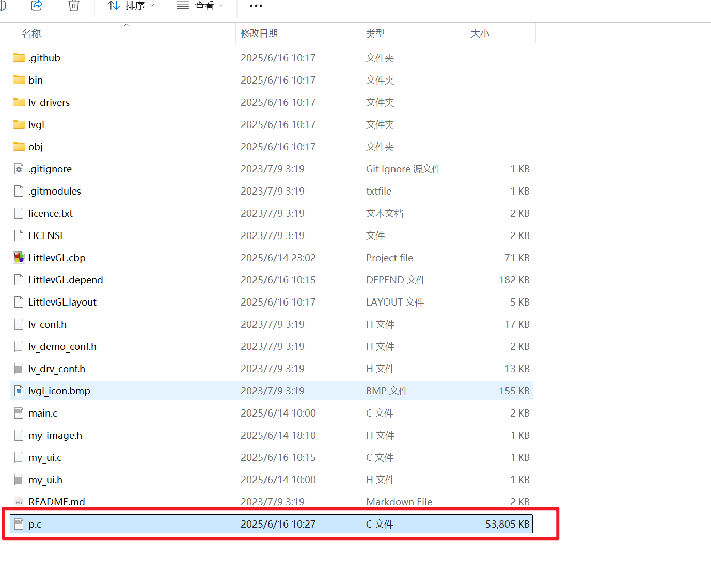711x588 pixels.
Task: Select the main.c source file
Action: pos(43,413)
